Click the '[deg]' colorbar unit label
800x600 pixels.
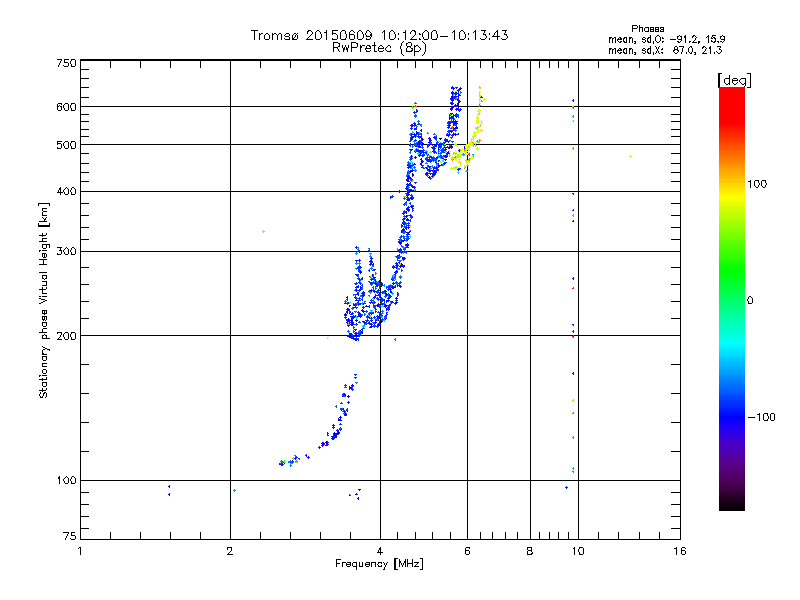(x=734, y=80)
